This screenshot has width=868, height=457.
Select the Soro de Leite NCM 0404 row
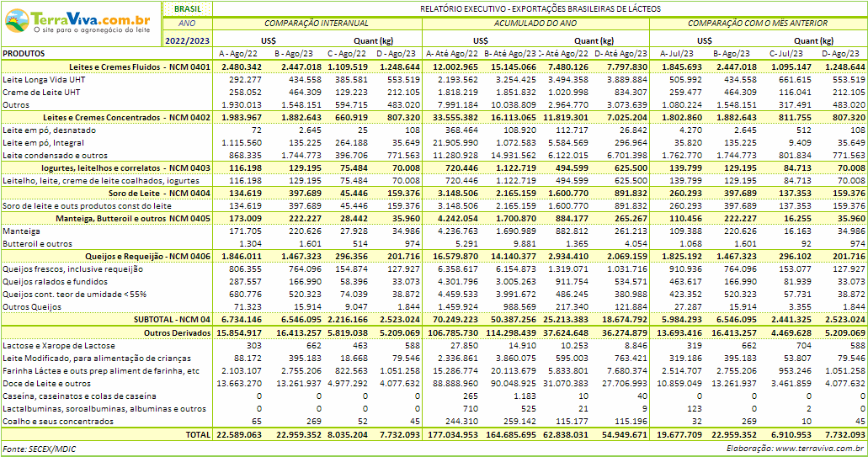coord(171,194)
